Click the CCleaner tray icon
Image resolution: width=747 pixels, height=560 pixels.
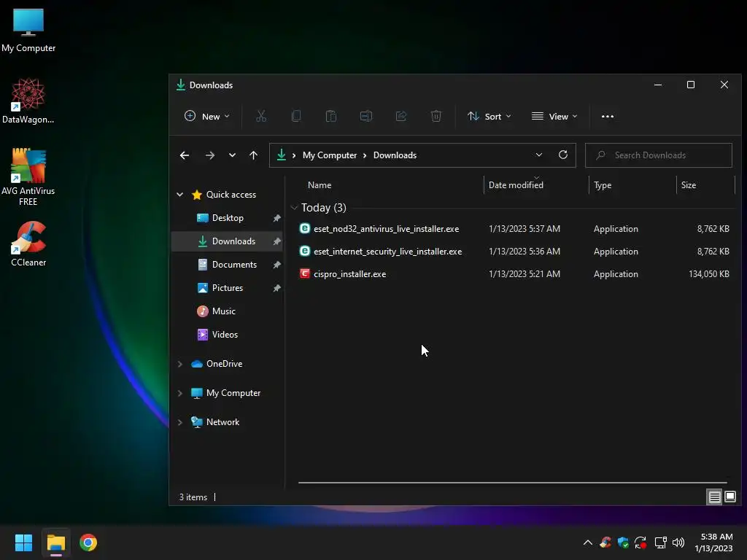(x=605, y=542)
